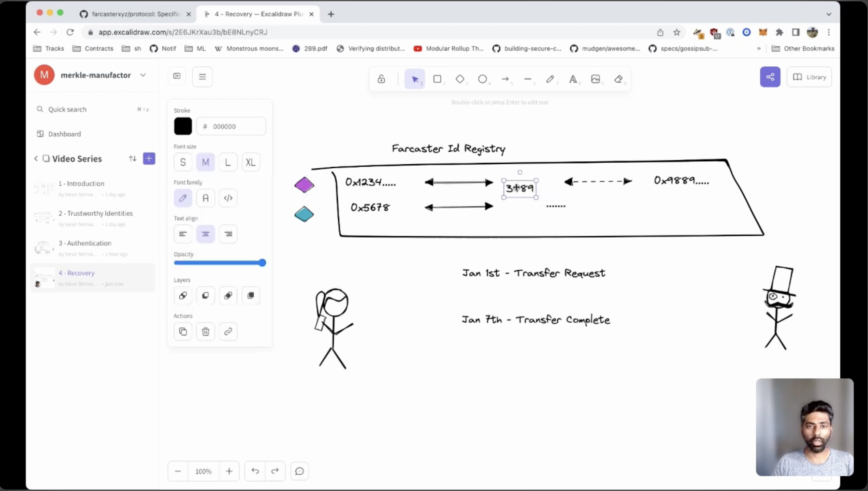Click the black stroke color swatch
This screenshot has height=491, width=868.
pos(183,127)
